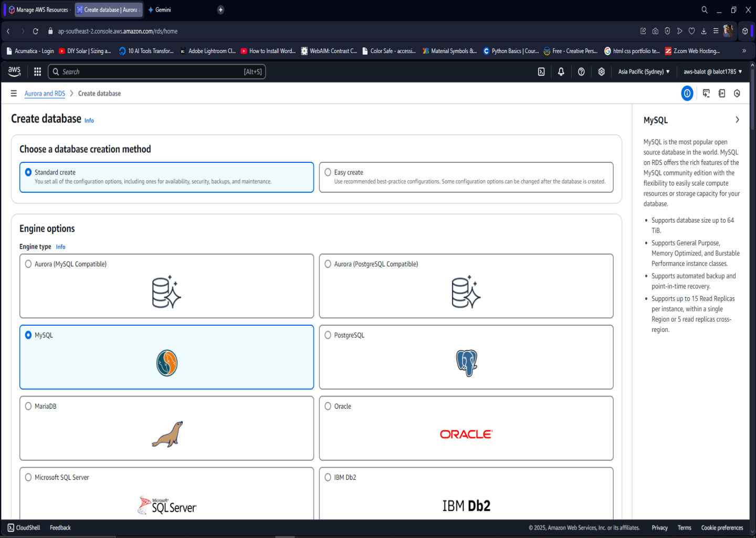Take a snapshot with the camera icon

point(656,32)
